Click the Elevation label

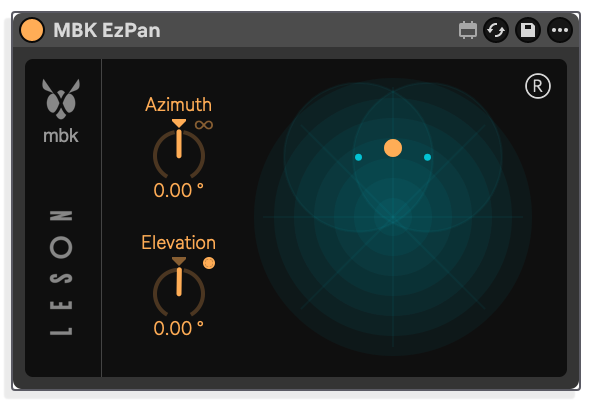click(179, 243)
